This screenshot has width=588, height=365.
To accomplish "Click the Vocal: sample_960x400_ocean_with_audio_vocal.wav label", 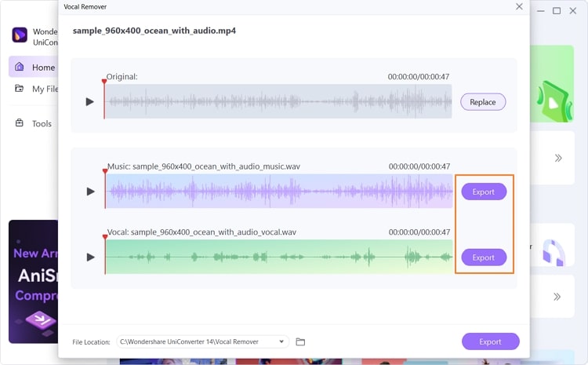I will [x=201, y=232].
